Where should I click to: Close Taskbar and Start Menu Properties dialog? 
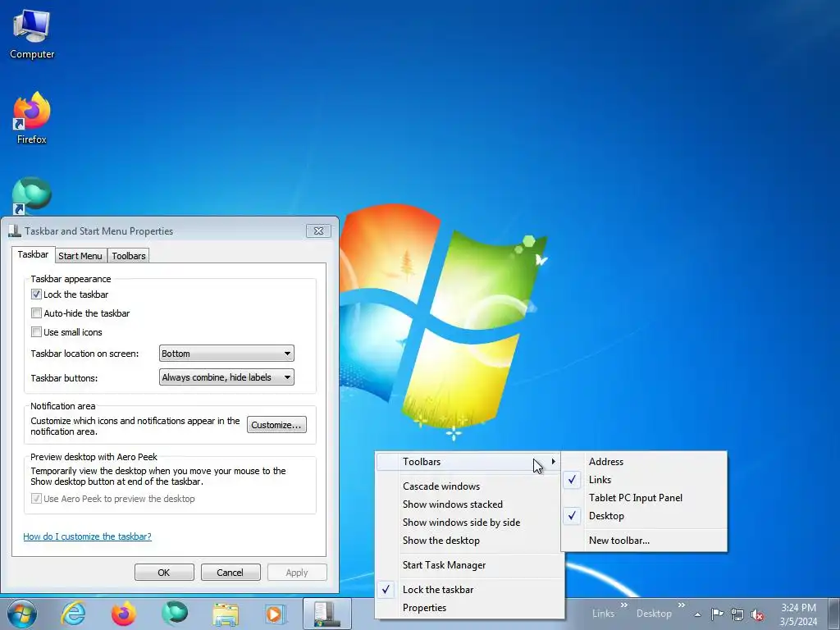[x=318, y=231]
